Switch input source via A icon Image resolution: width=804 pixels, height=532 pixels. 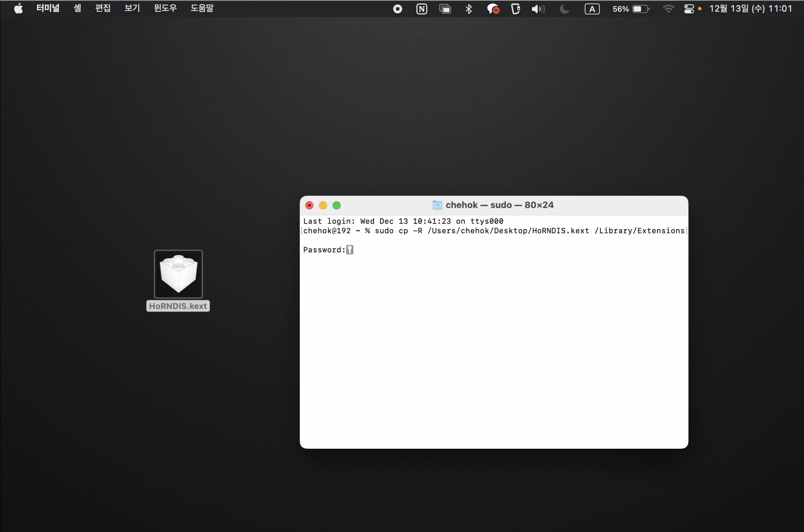592,9
